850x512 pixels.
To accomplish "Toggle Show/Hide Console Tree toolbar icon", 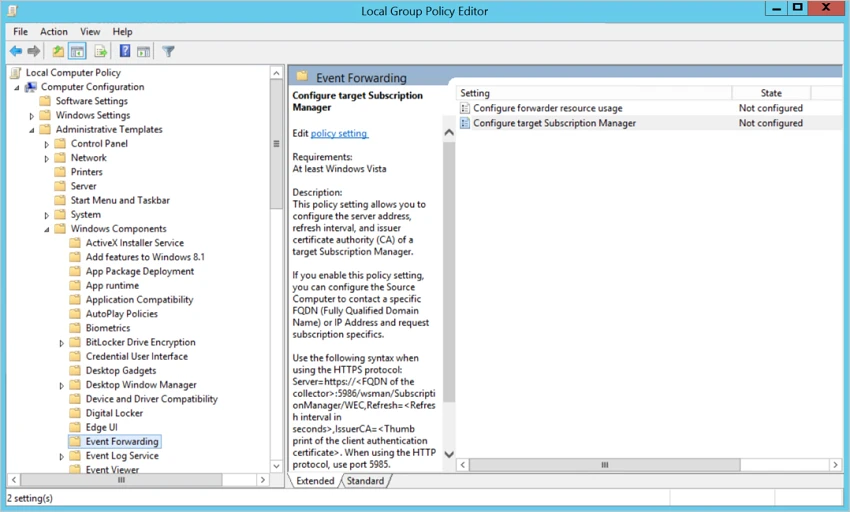I will [x=77, y=51].
